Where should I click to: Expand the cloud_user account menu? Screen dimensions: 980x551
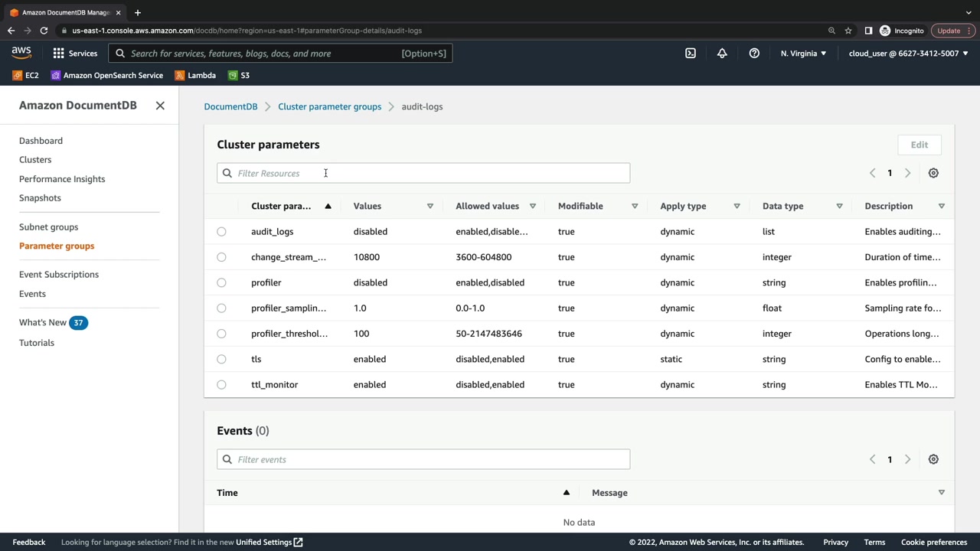click(x=908, y=54)
